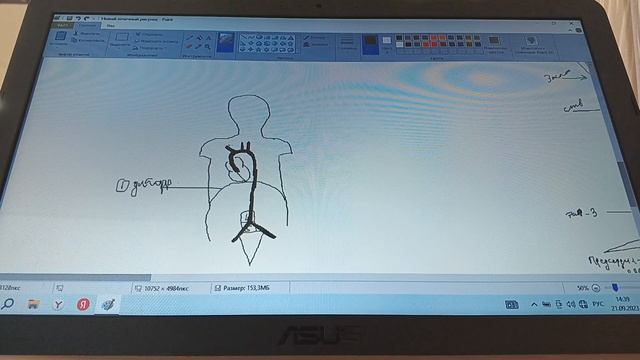
Task: Click the Crop (Обрезать) command
Action: (x=149, y=34)
